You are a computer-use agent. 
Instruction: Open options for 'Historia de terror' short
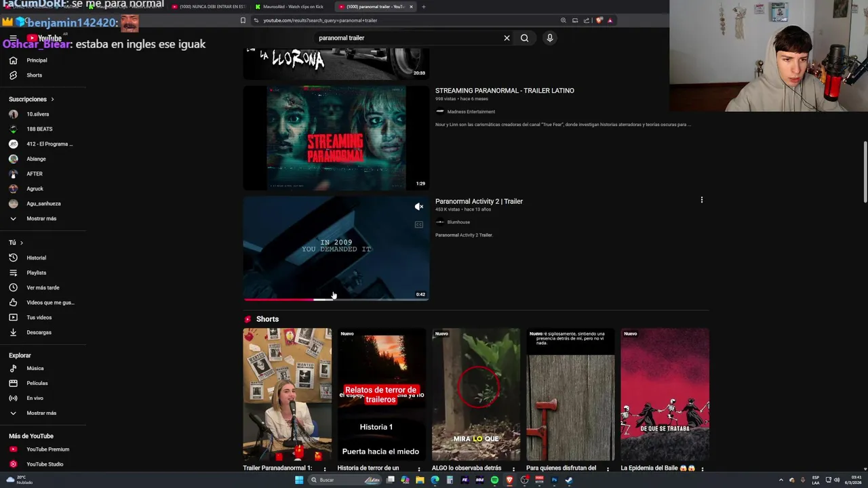click(x=419, y=469)
